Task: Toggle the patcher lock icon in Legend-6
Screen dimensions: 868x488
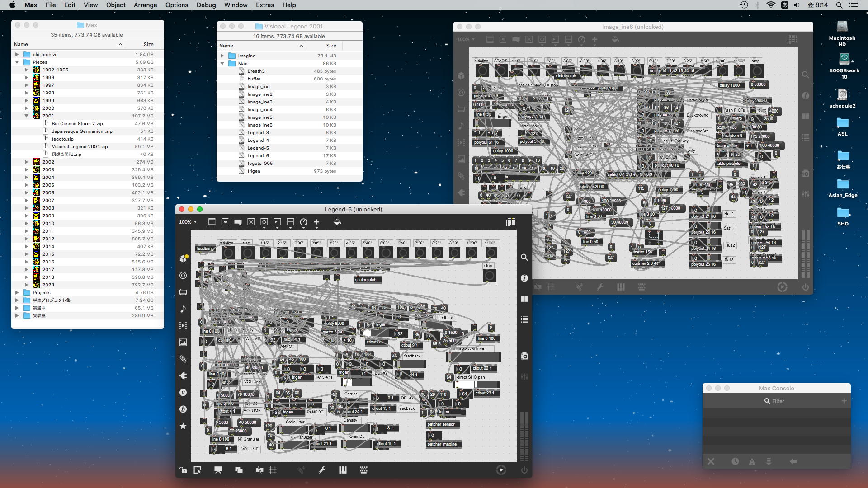Action: click(183, 470)
